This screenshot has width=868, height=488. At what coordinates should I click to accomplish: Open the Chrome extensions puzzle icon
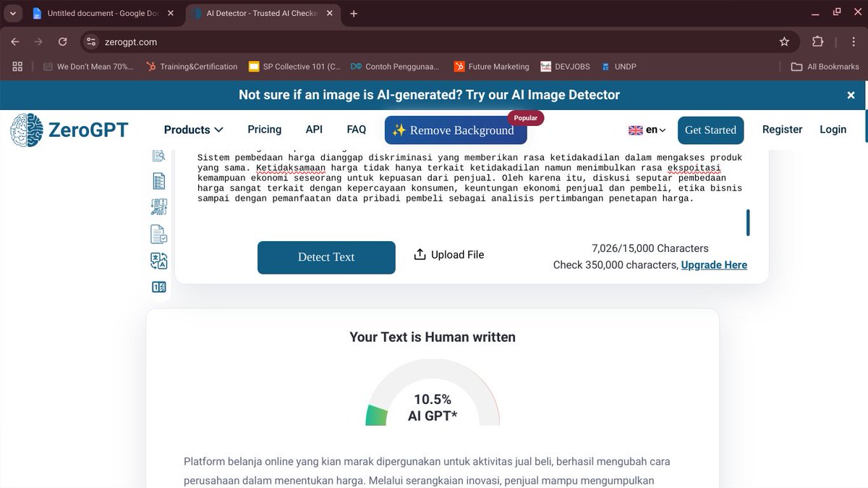pyautogui.click(x=818, y=42)
